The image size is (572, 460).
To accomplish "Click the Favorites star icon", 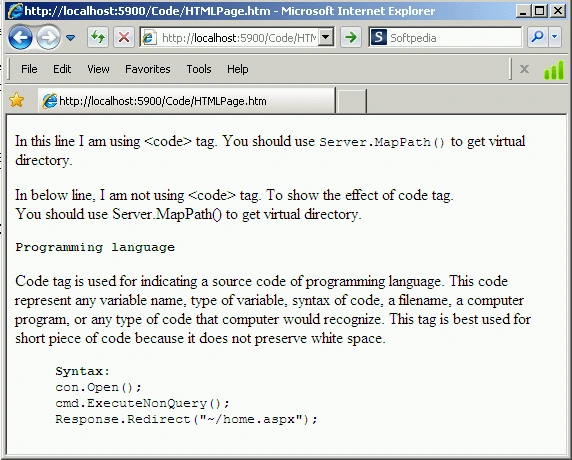I will (x=17, y=100).
